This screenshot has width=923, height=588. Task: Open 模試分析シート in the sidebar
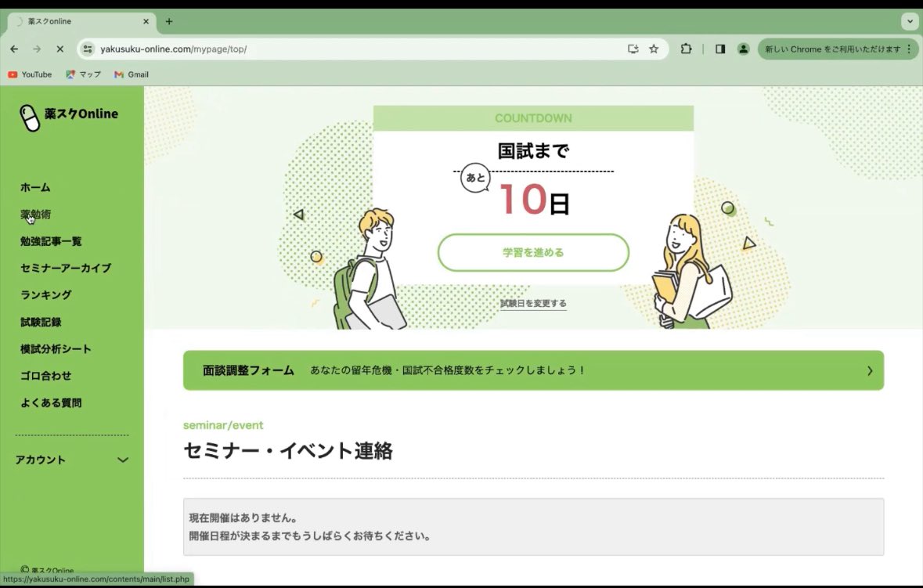[x=56, y=349]
